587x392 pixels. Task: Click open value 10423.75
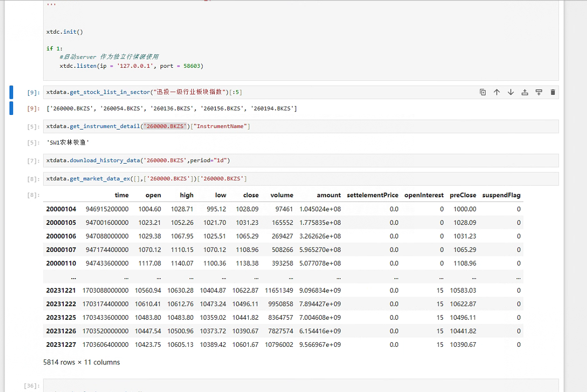tap(148, 344)
